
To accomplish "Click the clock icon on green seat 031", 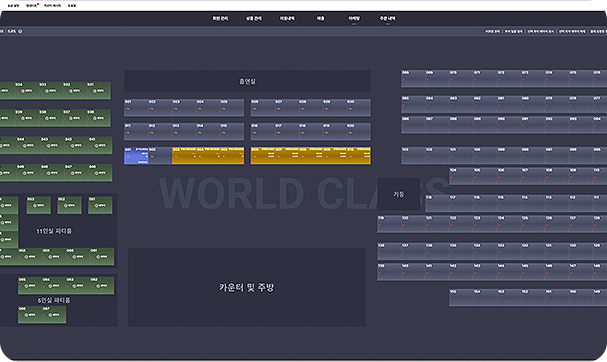I will click(94, 91).
